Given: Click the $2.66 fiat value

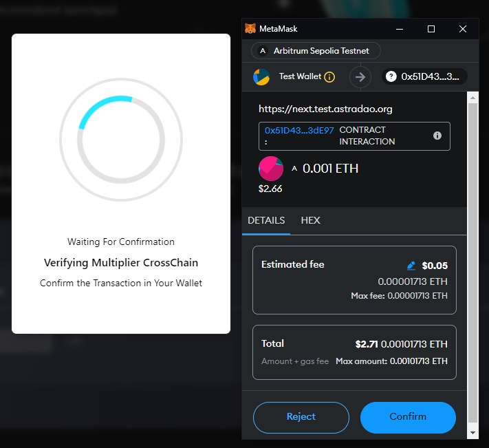Looking at the screenshot, I should click(x=270, y=189).
